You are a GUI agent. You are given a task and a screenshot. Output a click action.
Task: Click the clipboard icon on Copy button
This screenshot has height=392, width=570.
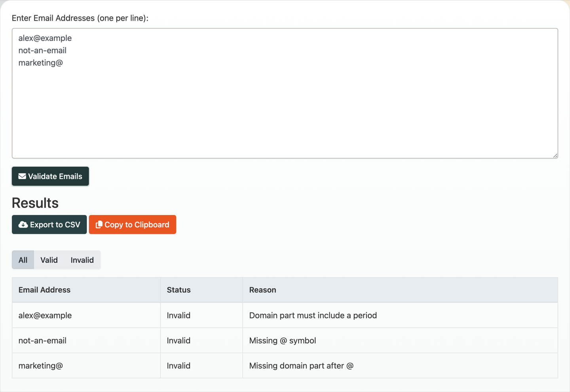pyautogui.click(x=99, y=225)
